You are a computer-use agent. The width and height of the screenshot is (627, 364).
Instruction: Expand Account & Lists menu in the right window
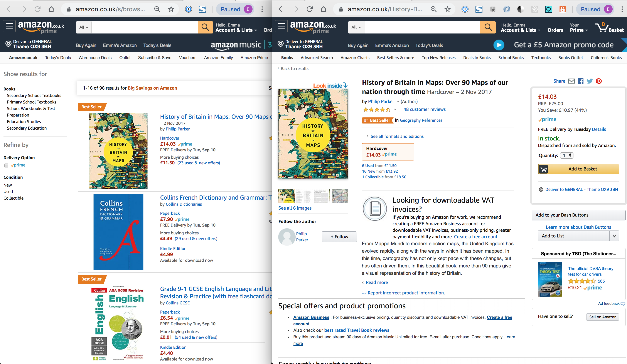click(521, 30)
